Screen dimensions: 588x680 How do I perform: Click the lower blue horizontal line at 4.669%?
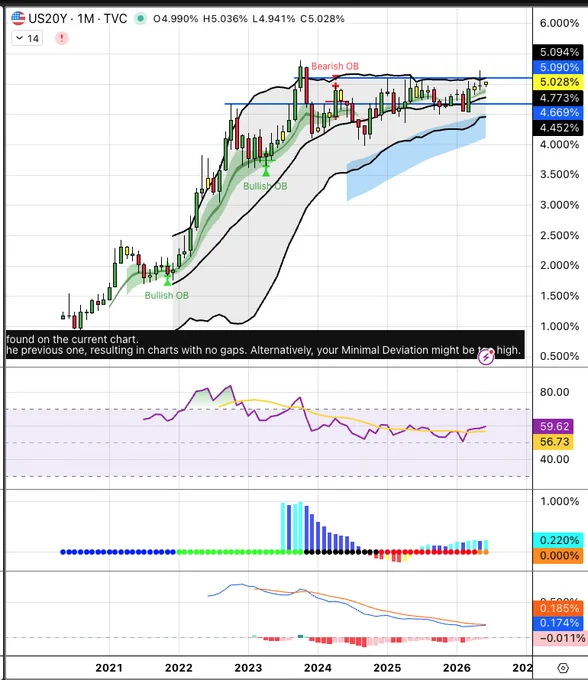point(378,104)
